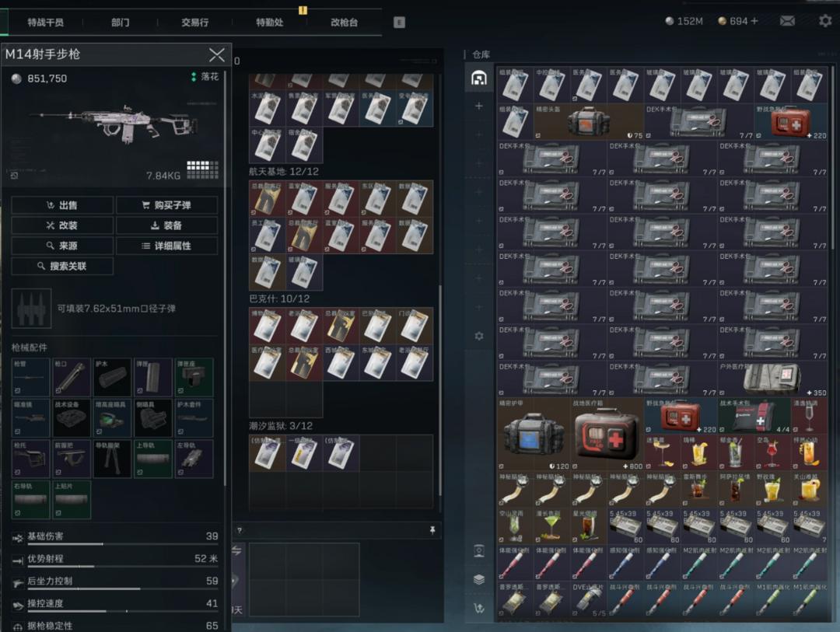This screenshot has height=632, width=840.
Task: Select the 导轨脚架 bipod attachment slot
Action: click(x=112, y=459)
